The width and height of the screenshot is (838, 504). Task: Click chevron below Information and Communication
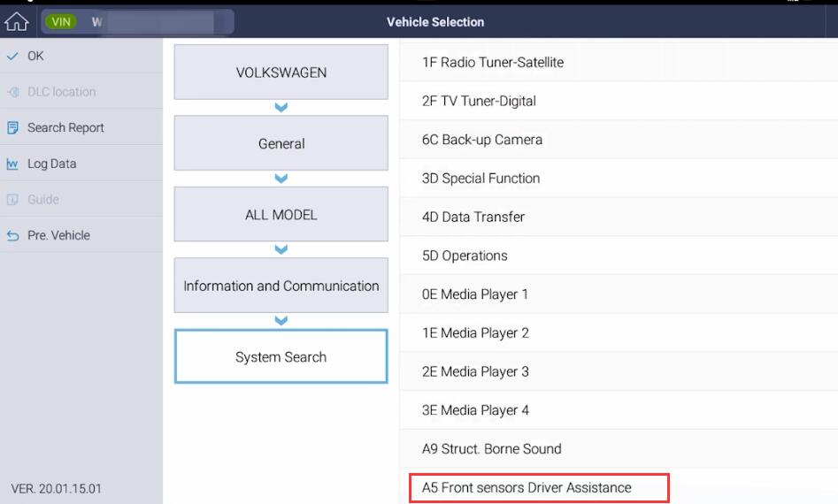(x=281, y=320)
